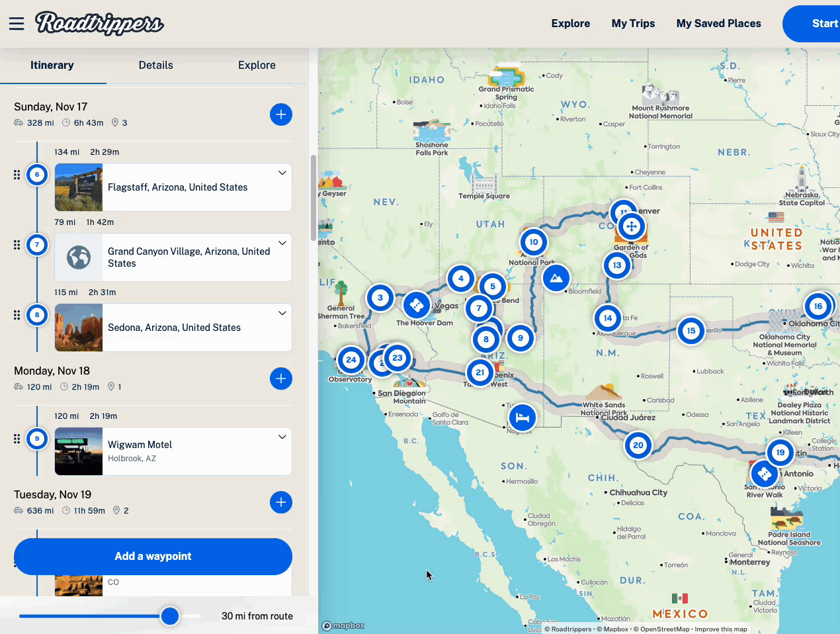Click the Temple Square map label
The image size is (840, 634).
[484, 196]
